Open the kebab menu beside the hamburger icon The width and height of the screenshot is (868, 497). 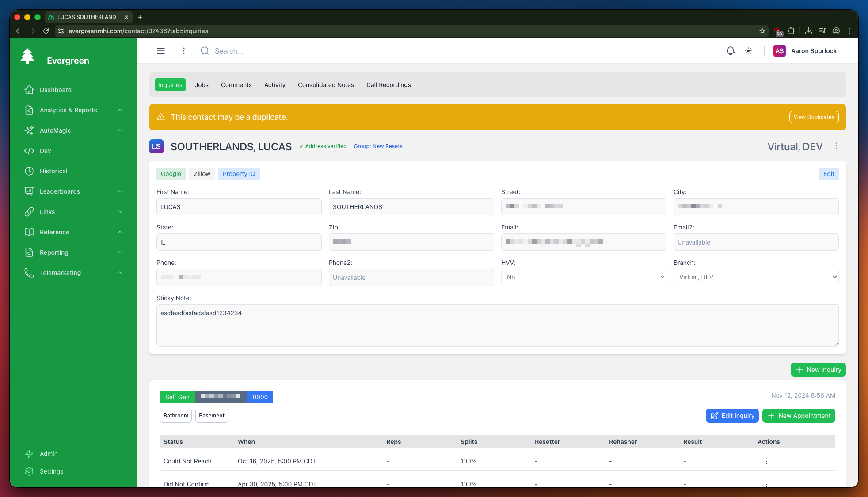coord(184,51)
